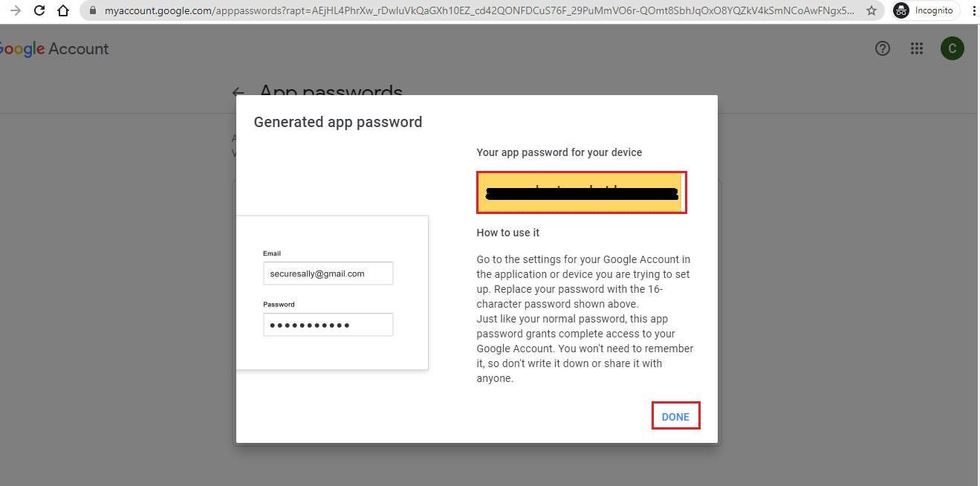The image size is (980, 486).
Task: Open the Google apps grid
Action: [917, 49]
